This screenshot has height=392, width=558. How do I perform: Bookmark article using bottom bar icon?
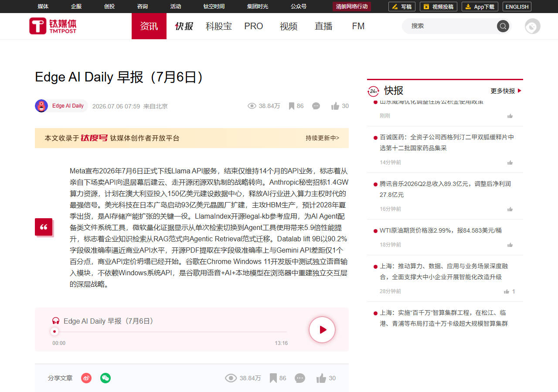[x=273, y=378]
